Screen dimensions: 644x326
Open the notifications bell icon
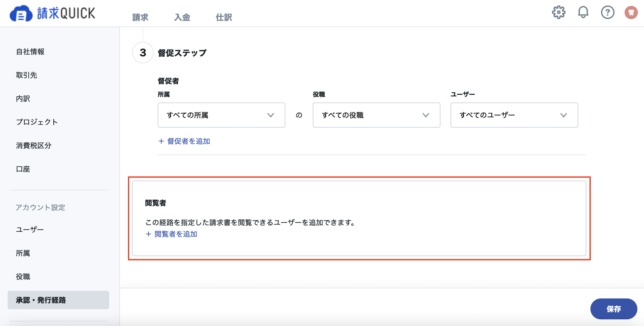pyautogui.click(x=583, y=12)
